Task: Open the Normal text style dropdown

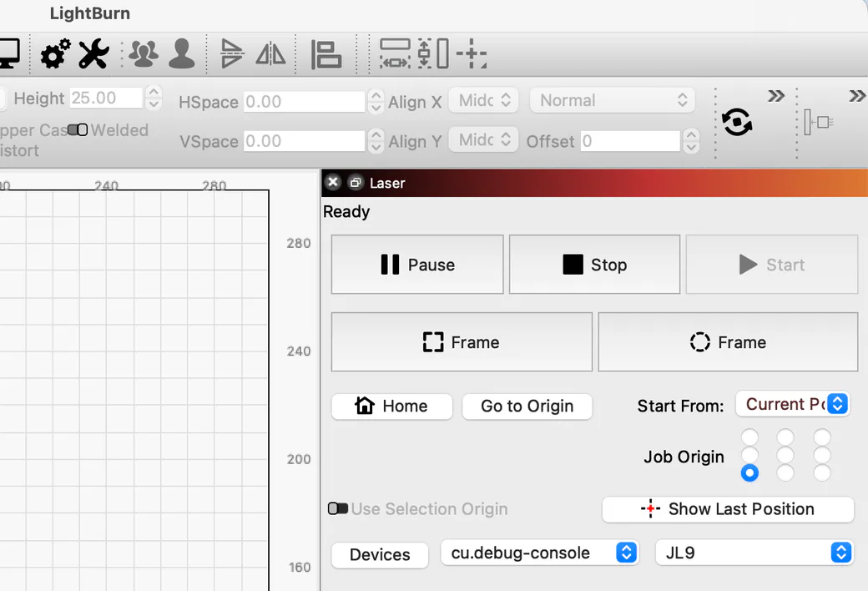Action: [x=613, y=100]
